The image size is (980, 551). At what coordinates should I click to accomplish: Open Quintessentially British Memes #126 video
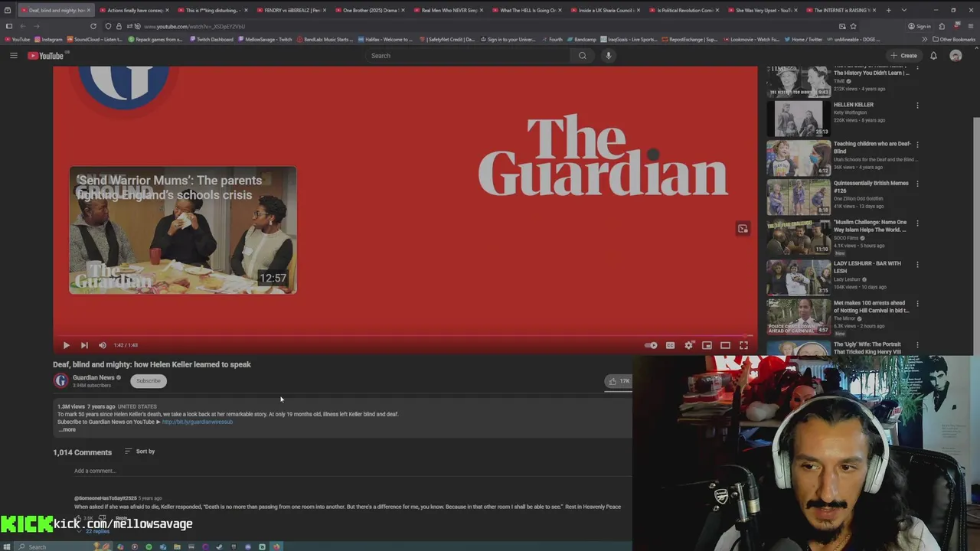click(x=841, y=197)
